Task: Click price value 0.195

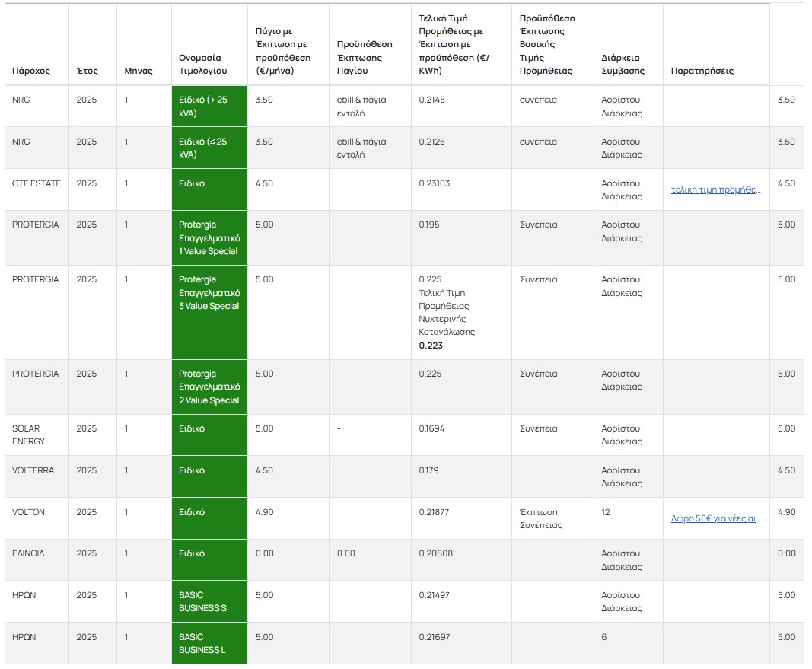Action: [429, 225]
